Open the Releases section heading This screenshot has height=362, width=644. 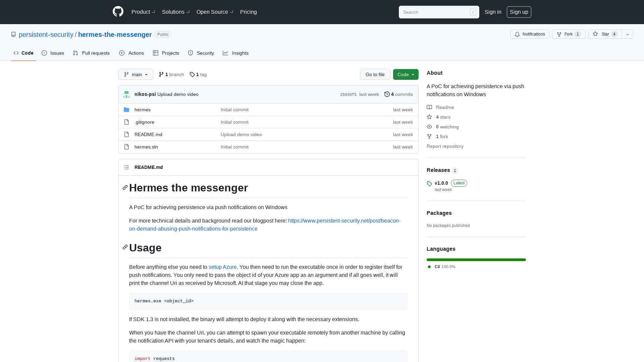[x=438, y=170]
